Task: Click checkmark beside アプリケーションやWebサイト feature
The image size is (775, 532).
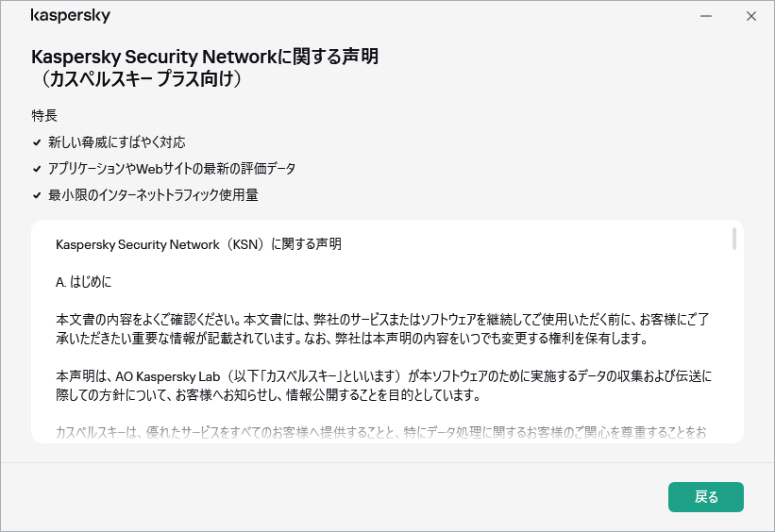Action: click(x=36, y=169)
